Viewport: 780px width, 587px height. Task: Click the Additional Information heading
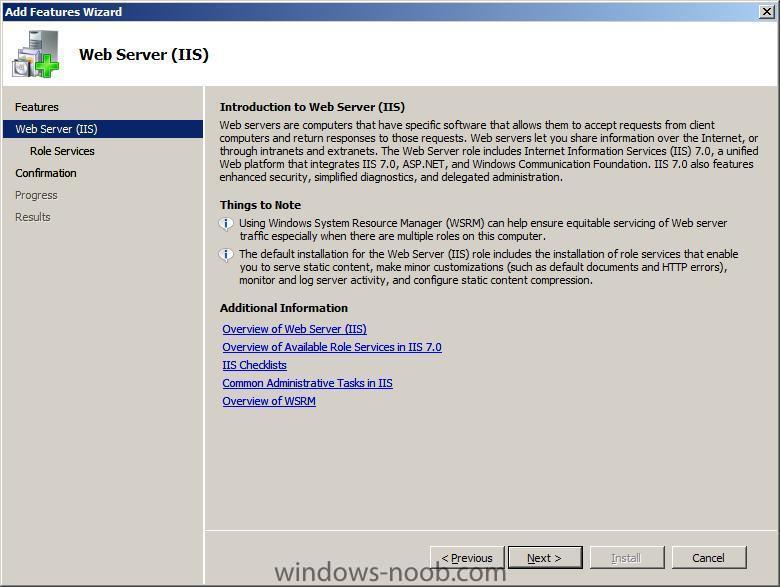click(x=284, y=308)
